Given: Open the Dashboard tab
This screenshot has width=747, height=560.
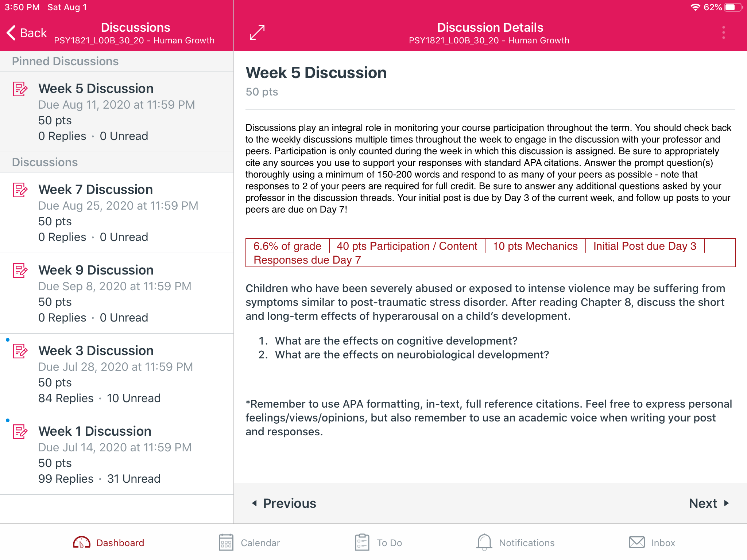Looking at the screenshot, I should (109, 542).
